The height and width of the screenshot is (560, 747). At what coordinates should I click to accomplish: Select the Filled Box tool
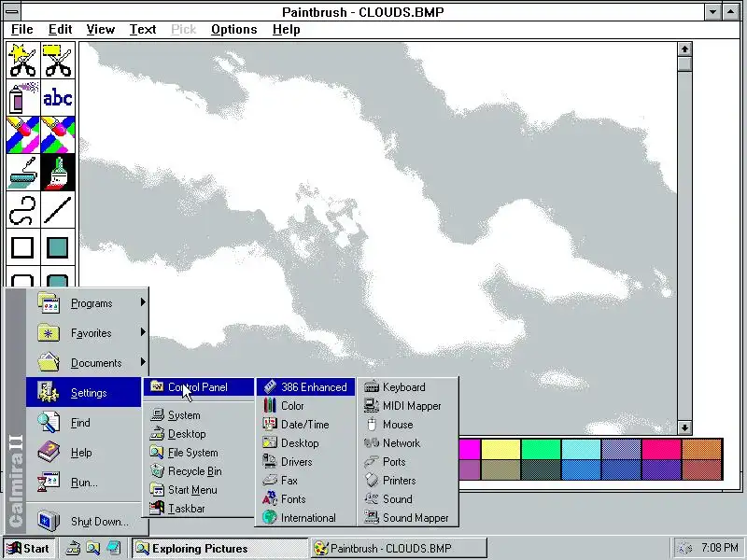point(58,247)
